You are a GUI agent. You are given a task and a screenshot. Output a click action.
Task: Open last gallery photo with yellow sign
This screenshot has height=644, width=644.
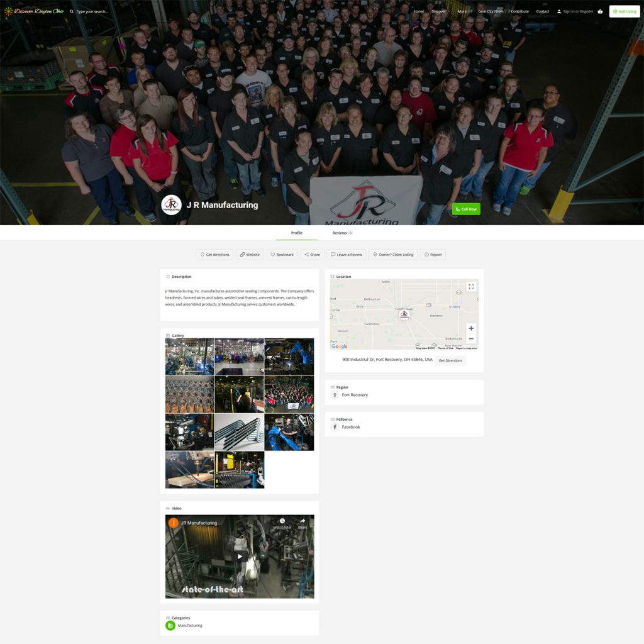click(x=240, y=470)
